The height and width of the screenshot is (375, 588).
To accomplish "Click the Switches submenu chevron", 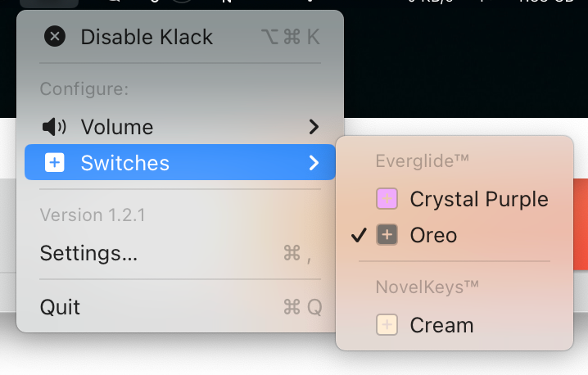I will pos(314,163).
